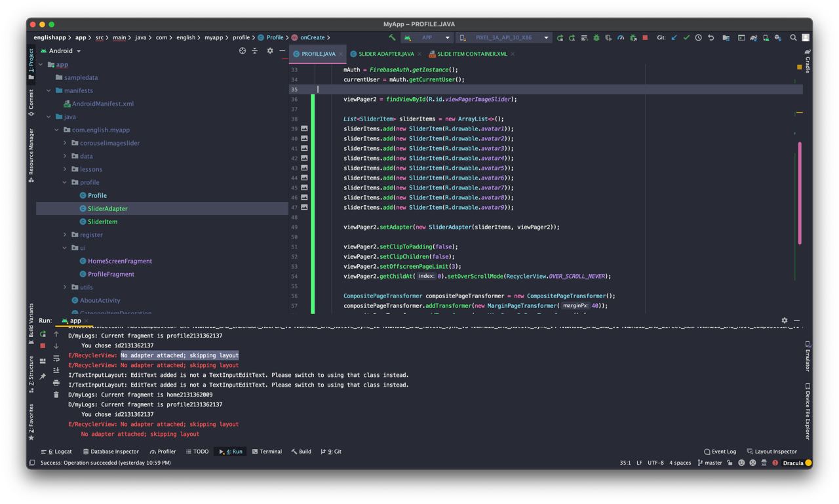The width and height of the screenshot is (839, 504).
Task: Click Git Update Project arrow icon
Action: (x=674, y=38)
